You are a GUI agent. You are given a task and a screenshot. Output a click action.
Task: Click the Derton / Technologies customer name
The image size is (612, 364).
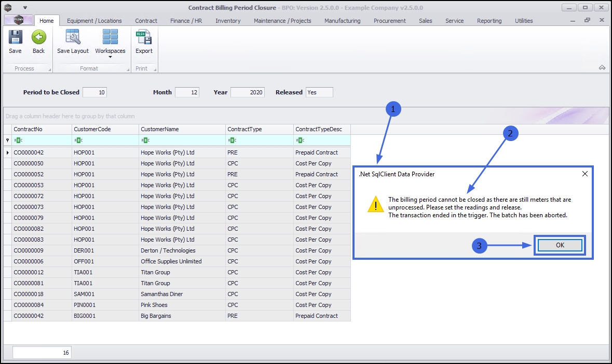(168, 250)
